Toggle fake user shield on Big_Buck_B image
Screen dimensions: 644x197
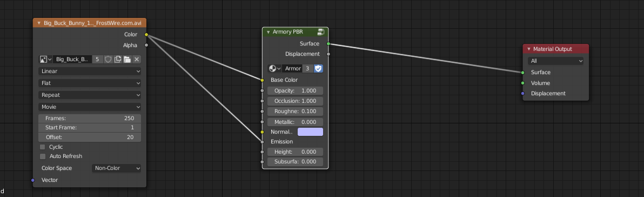pos(108,59)
